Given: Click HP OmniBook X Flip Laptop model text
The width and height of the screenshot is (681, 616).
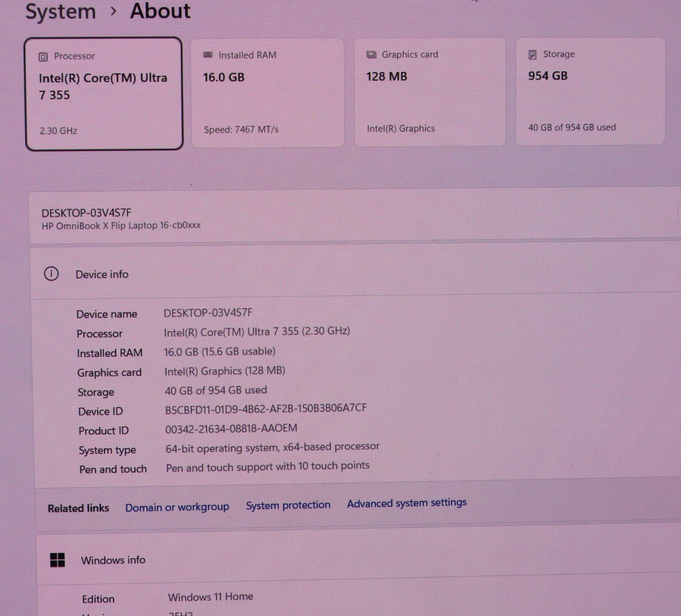Looking at the screenshot, I should tap(121, 225).
